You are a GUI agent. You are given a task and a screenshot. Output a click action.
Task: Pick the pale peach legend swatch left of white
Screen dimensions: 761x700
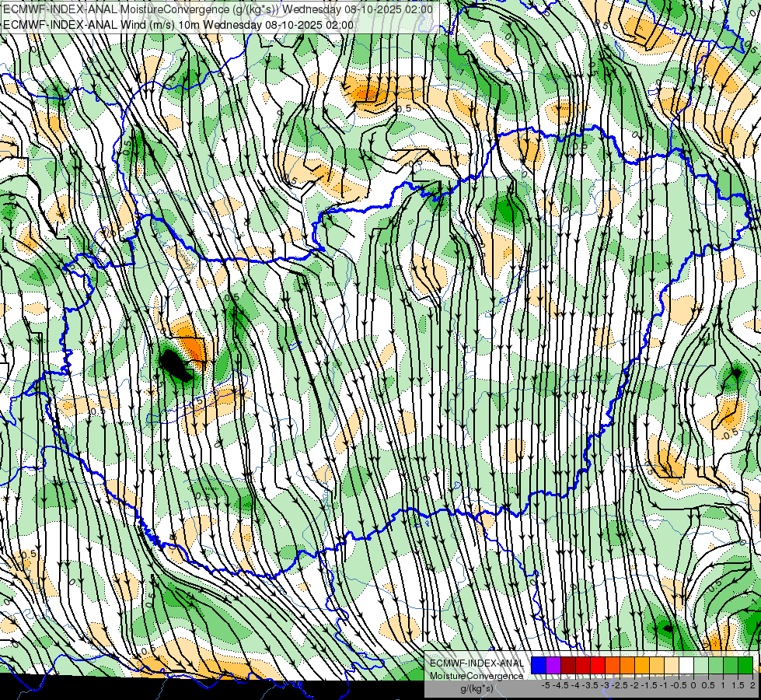coord(672,666)
